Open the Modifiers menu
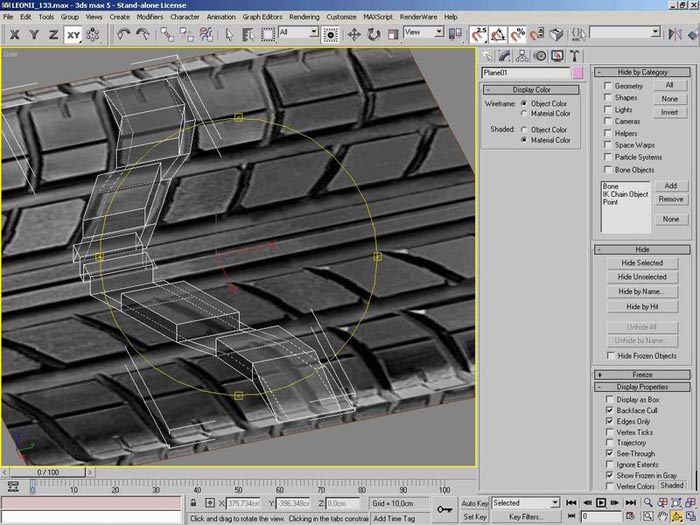This screenshot has width=700, height=525. point(150,17)
